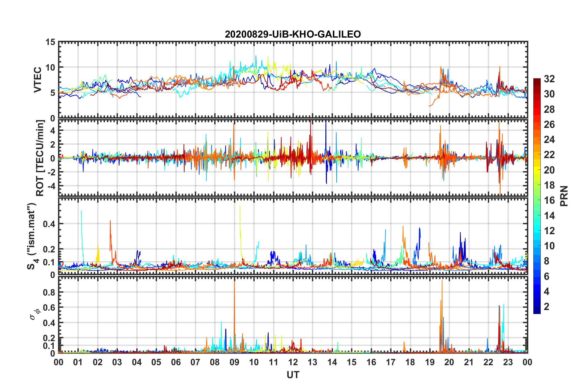Select the sigma-phi axis tick 0.6
This screenshot has height=392, width=586.
pos(49,308)
